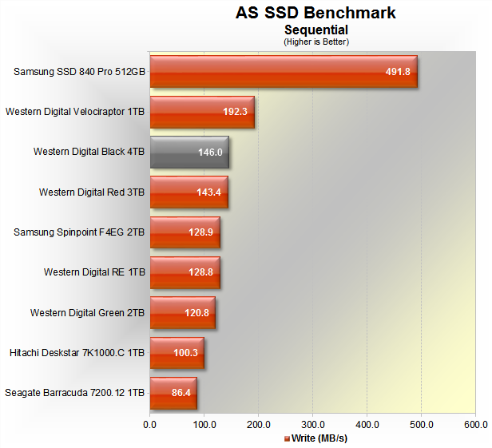Select the 86.4 Seagate Barracuda bar
The height and width of the screenshot is (448, 492).
[173, 392]
